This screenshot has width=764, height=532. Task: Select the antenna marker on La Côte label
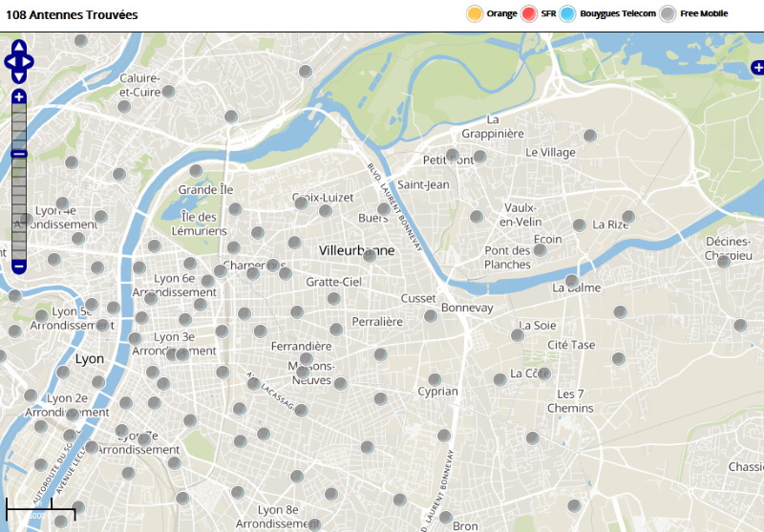click(x=543, y=373)
